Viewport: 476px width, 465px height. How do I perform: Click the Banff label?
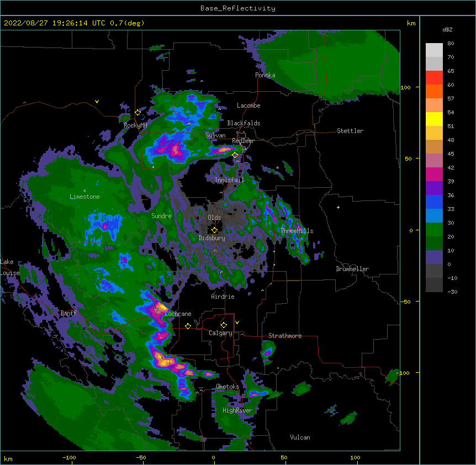coord(68,313)
